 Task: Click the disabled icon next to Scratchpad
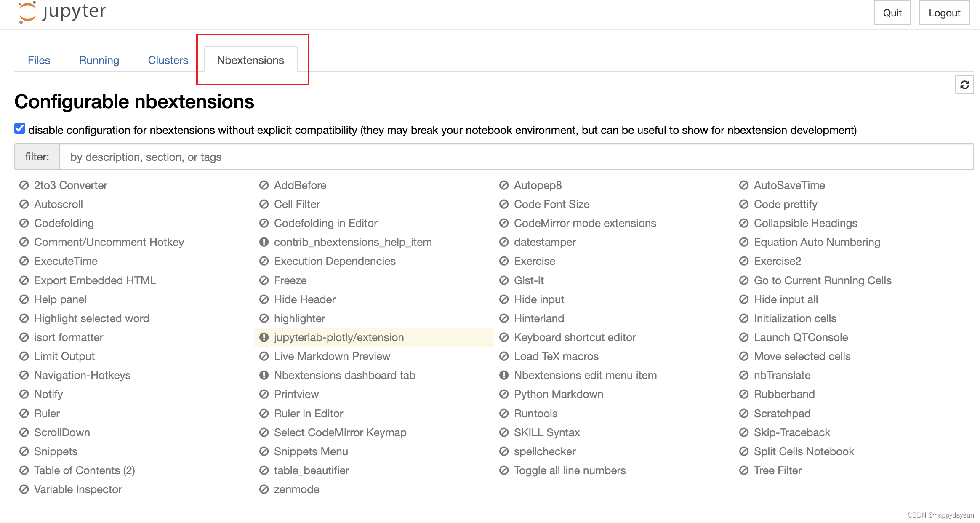tap(743, 414)
